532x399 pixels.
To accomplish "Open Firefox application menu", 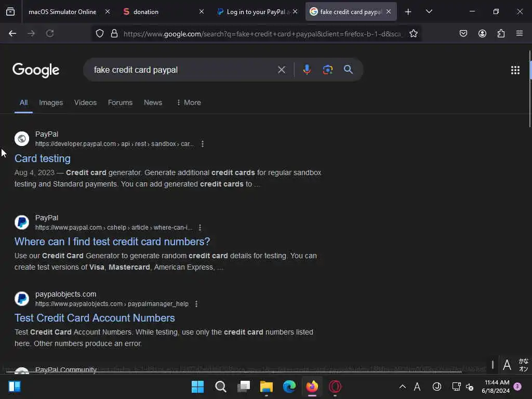I will tap(520, 33).
